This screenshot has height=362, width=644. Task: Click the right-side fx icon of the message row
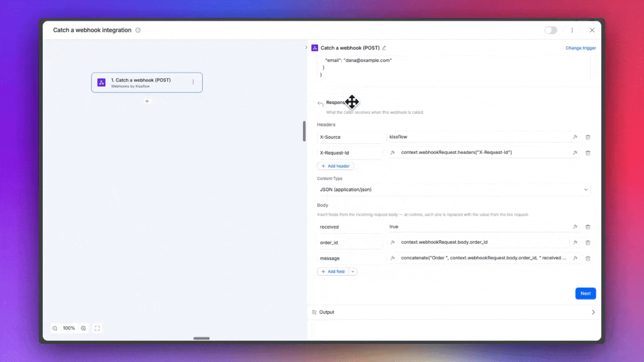point(575,258)
